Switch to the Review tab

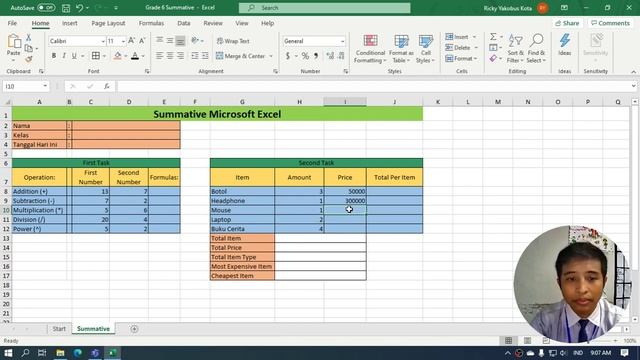(213, 23)
